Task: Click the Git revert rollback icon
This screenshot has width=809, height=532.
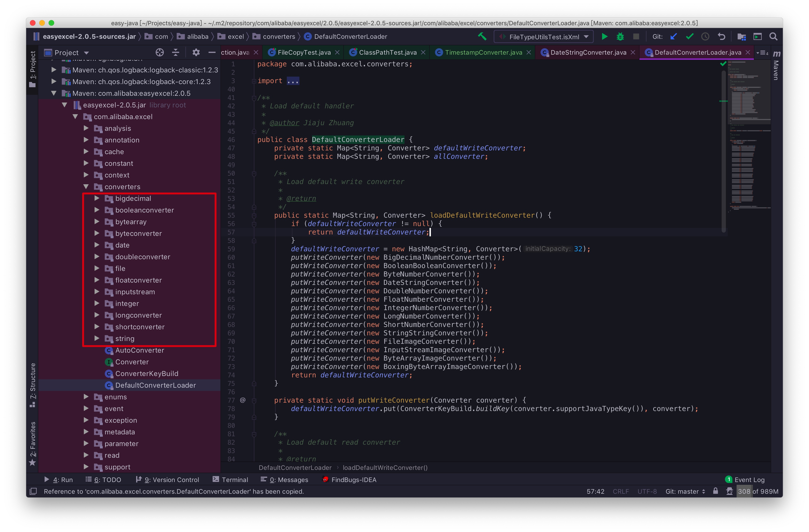Action: coord(721,36)
